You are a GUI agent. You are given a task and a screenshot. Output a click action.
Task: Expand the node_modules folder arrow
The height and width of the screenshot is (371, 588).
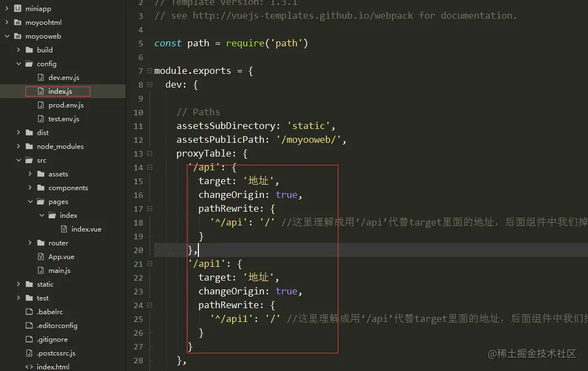pyautogui.click(x=18, y=146)
